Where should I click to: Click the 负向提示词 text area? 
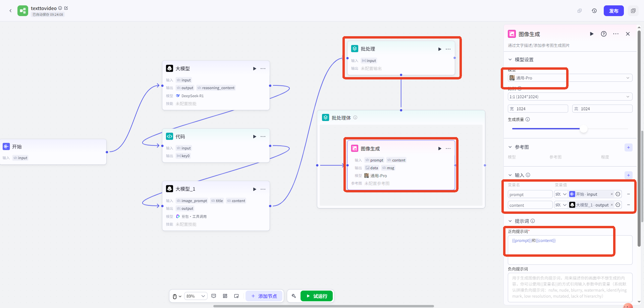coord(570,287)
